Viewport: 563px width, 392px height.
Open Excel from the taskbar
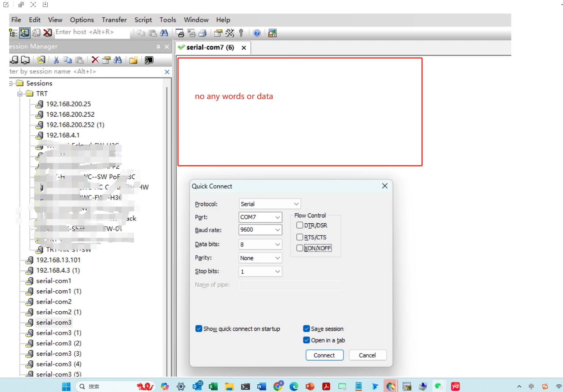click(x=213, y=386)
